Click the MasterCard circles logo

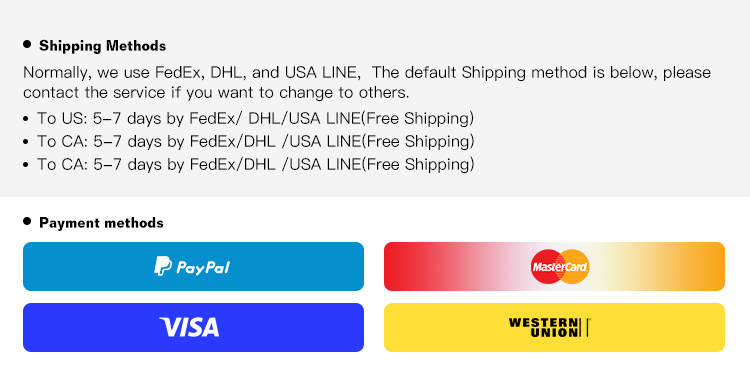[560, 266]
